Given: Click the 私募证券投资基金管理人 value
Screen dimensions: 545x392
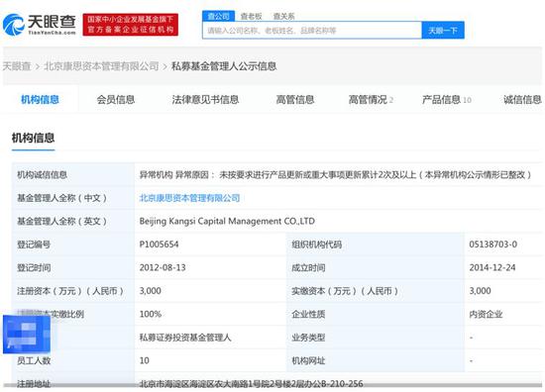Looking at the screenshot, I should tap(185, 338).
